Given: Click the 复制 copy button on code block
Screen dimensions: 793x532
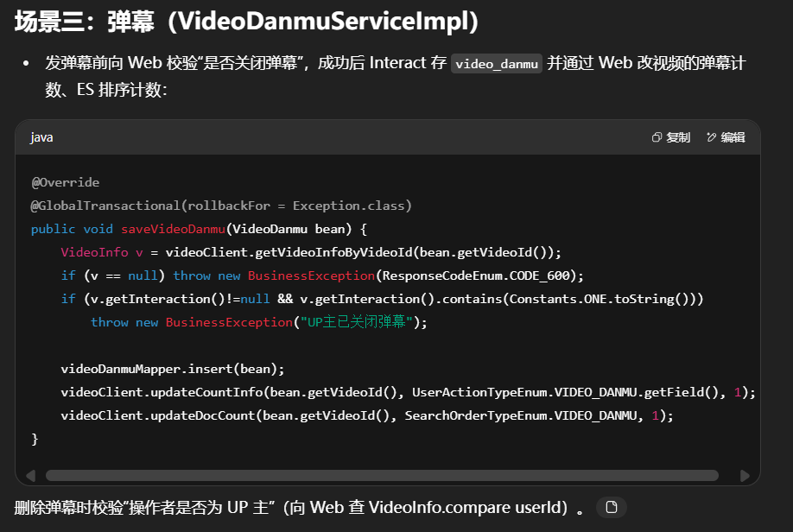Looking at the screenshot, I should pos(671,137).
